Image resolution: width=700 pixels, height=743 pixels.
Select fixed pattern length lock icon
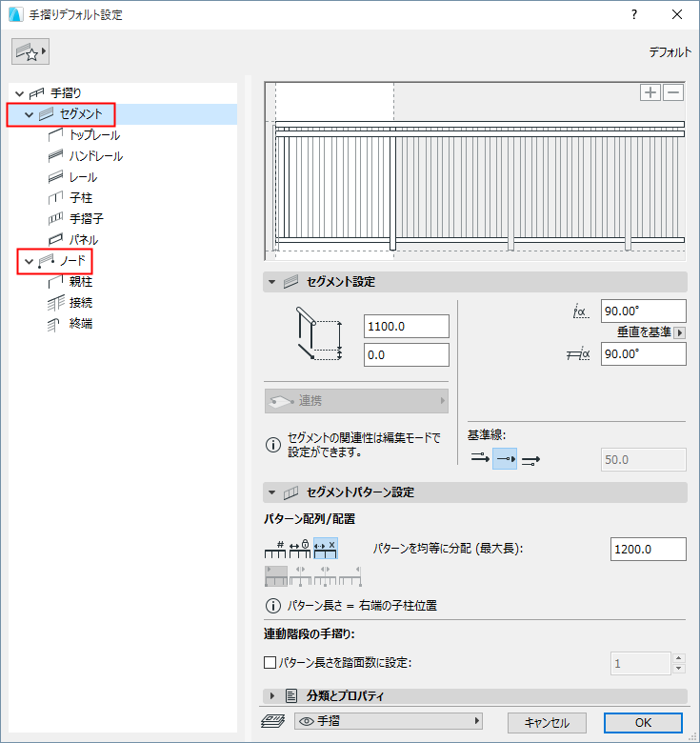pyautogui.click(x=300, y=549)
